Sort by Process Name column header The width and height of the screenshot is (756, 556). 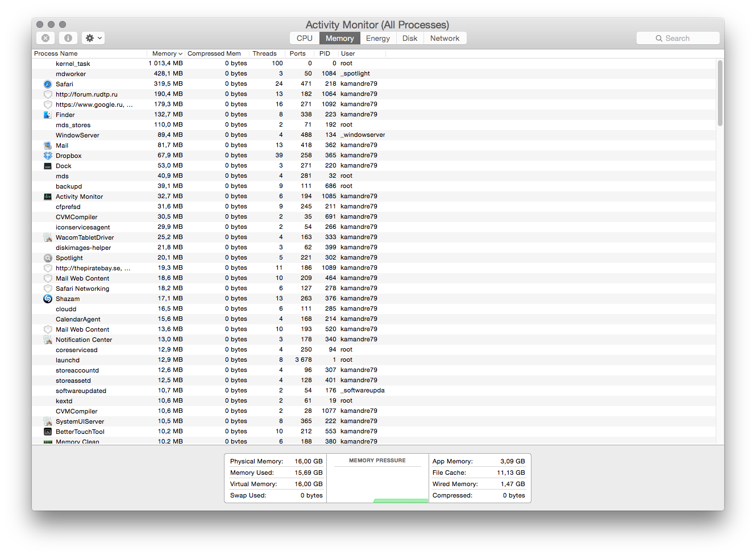coord(89,53)
